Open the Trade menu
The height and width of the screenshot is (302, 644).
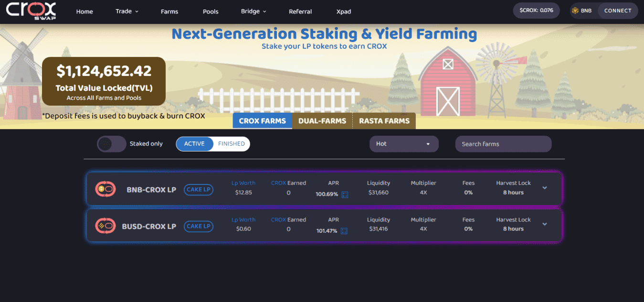[127, 11]
